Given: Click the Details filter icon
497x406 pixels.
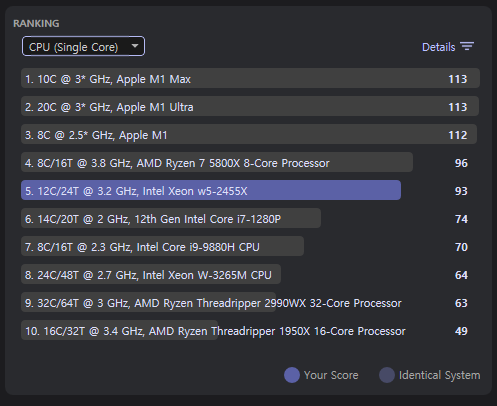Looking at the screenshot, I should click(467, 46).
